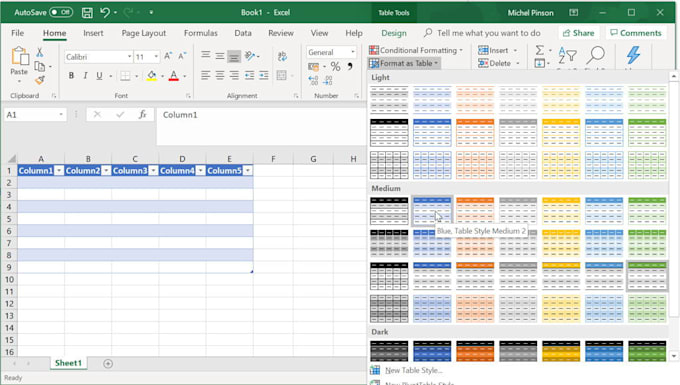Open the Column1 header filter dropdown
This screenshot has width=680, height=385.
point(59,171)
